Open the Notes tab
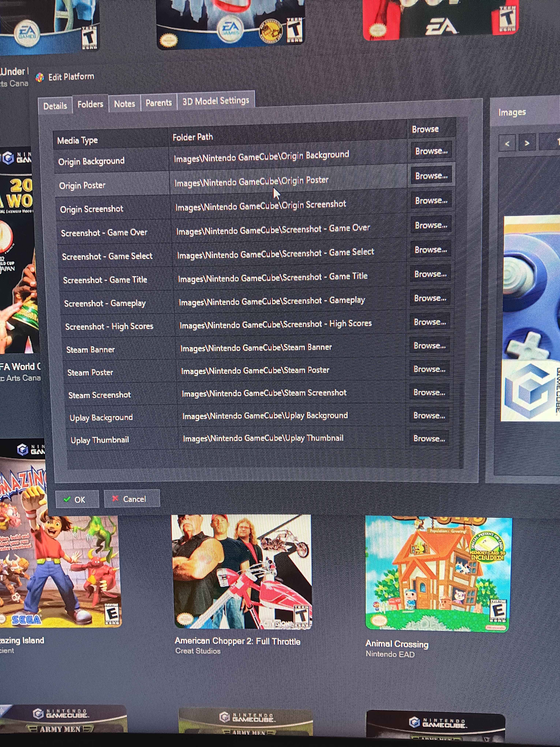This screenshot has width=560, height=747. click(x=124, y=104)
